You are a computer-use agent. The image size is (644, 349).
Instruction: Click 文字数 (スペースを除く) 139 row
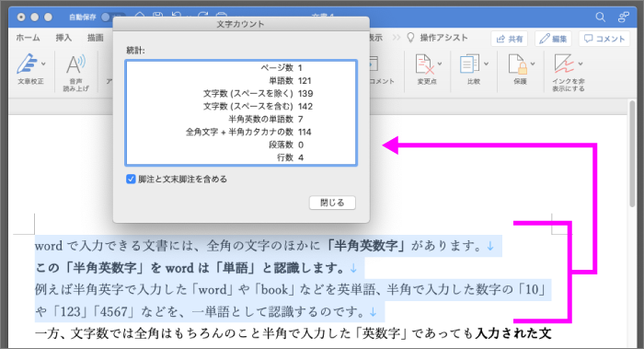(x=241, y=93)
